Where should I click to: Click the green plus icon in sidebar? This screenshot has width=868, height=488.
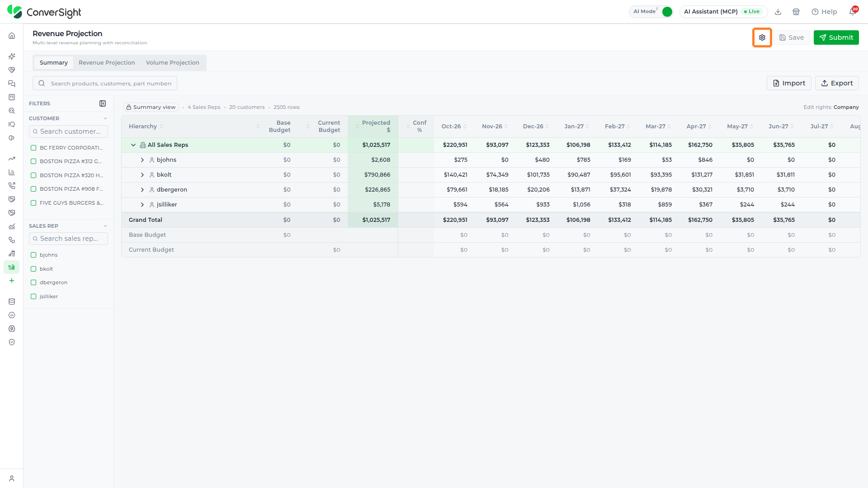click(x=12, y=281)
